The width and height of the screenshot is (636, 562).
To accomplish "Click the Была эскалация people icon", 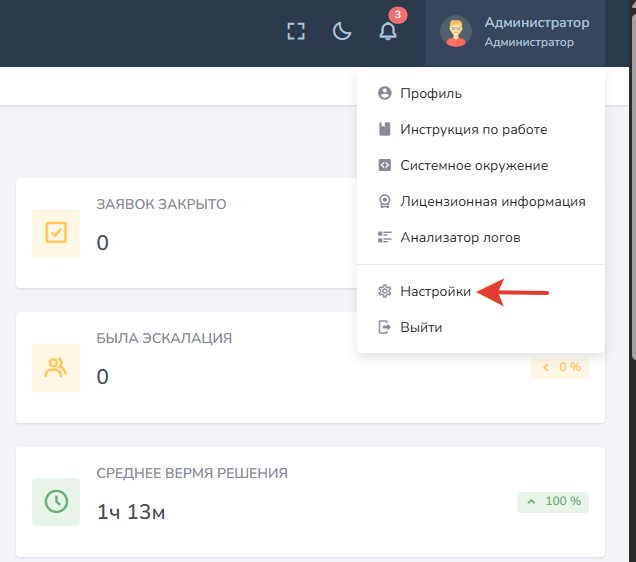I will point(56,367).
